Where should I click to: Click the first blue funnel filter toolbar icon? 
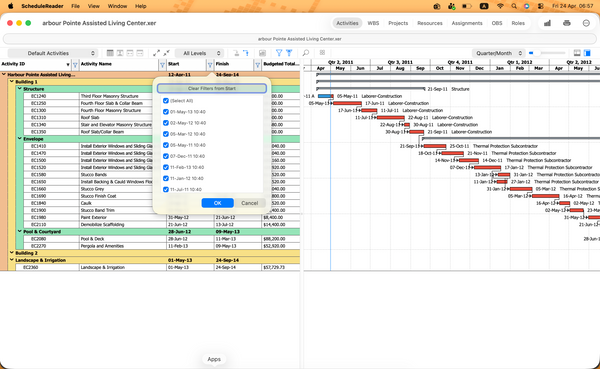[x=279, y=53]
